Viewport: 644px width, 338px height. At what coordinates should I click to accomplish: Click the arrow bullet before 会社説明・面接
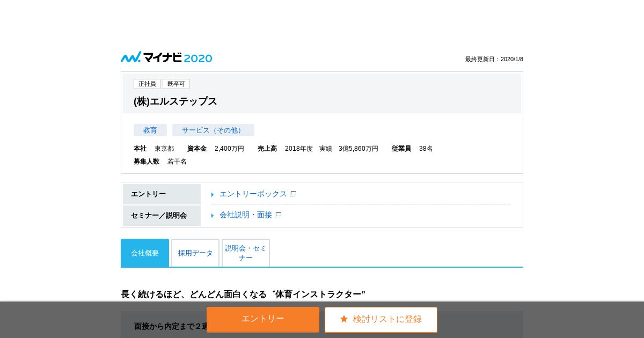pyautogui.click(x=213, y=216)
